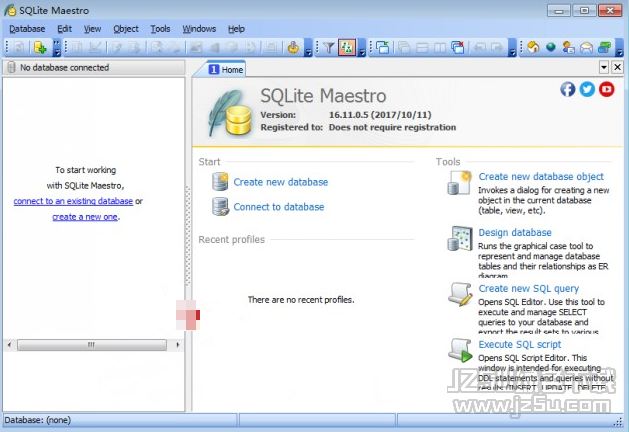The image size is (629, 432).
Task: Expand options of the object editing toolbar
Action: pos(308,48)
